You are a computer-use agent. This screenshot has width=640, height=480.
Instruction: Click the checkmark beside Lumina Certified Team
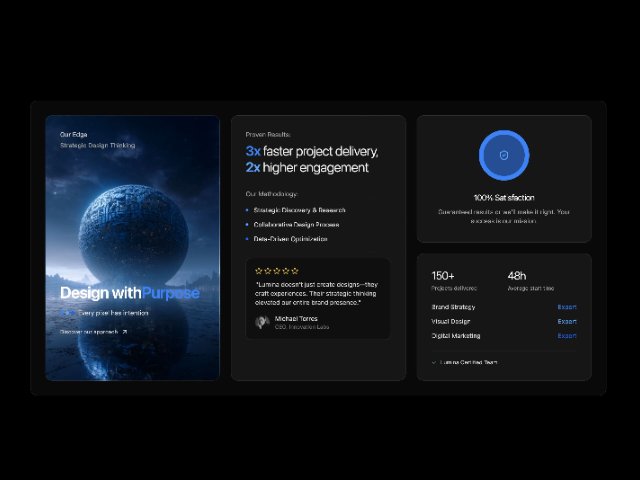(x=434, y=362)
